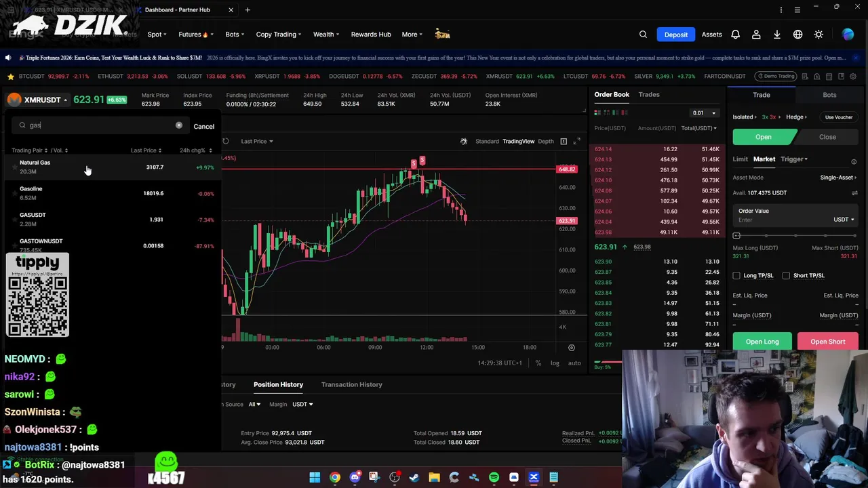Toggle log scale on chart
Screen dimensions: 868x488
(555, 363)
